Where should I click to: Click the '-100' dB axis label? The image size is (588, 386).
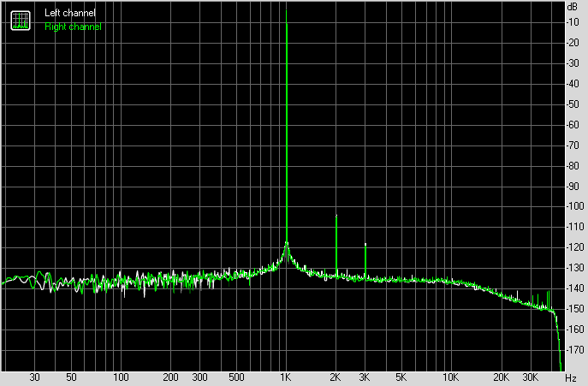click(575, 206)
